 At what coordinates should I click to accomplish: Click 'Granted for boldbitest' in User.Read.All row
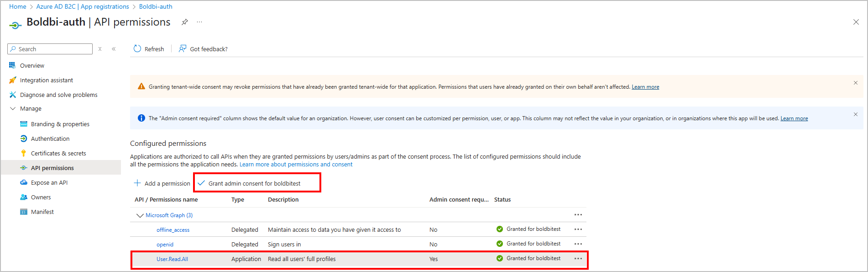pyautogui.click(x=533, y=258)
